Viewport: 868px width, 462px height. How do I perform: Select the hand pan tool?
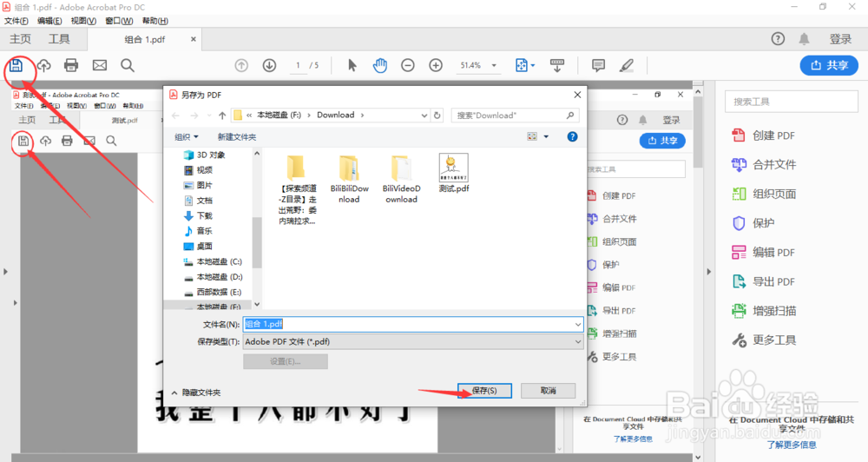380,65
